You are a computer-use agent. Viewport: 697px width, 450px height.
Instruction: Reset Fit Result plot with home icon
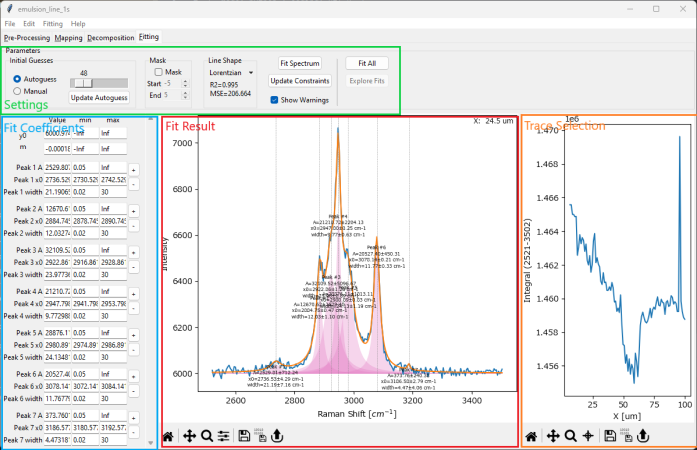[x=168, y=436]
